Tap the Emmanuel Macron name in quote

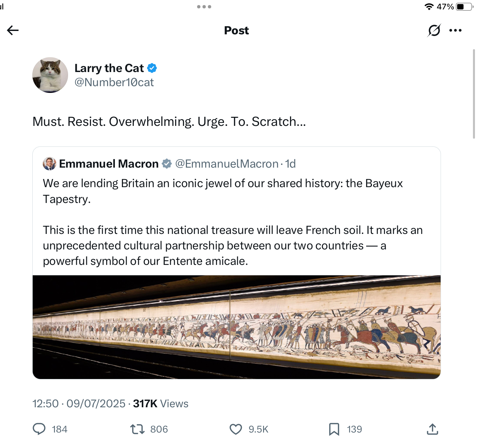click(109, 164)
